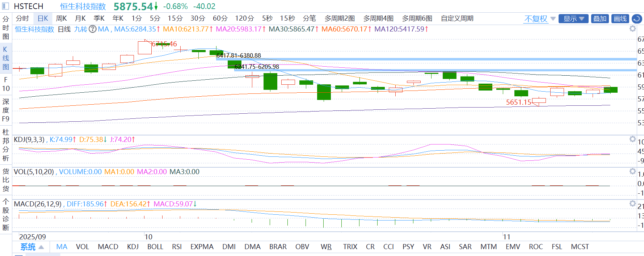Switch to 周K weekly chart
The image size is (644, 256).
click(x=61, y=18)
